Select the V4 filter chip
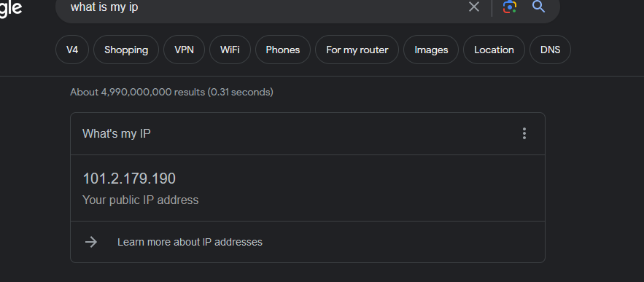This screenshot has width=644, height=282. click(x=72, y=50)
